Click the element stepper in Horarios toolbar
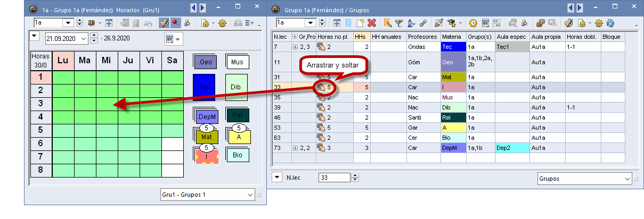Viewport: 644px width, 219px height. click(79, 23)
